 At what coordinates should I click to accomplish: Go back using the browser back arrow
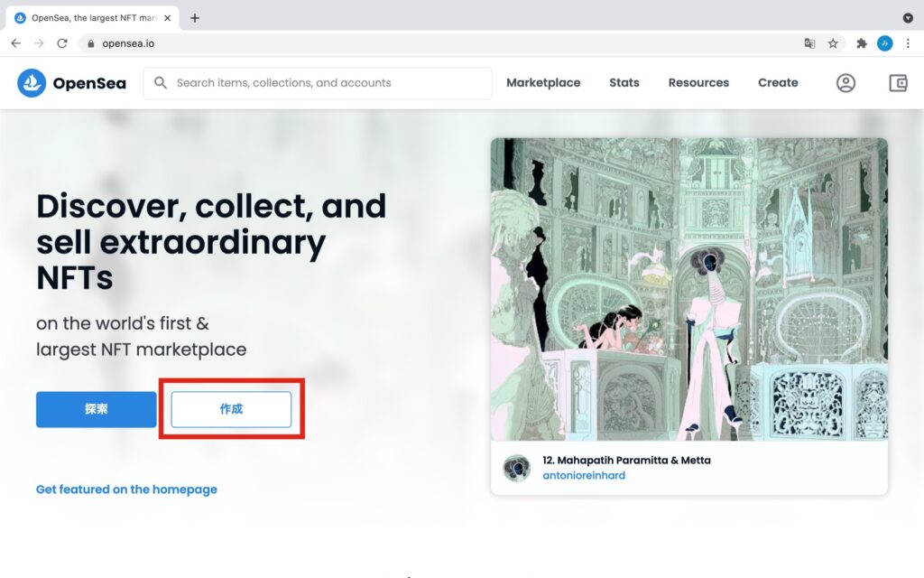click(16, 43)
